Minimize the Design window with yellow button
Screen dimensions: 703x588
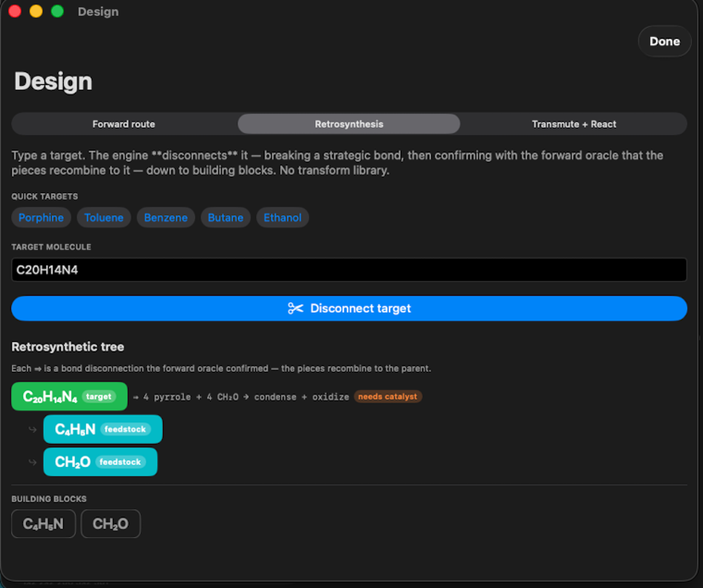click(36, 12)
